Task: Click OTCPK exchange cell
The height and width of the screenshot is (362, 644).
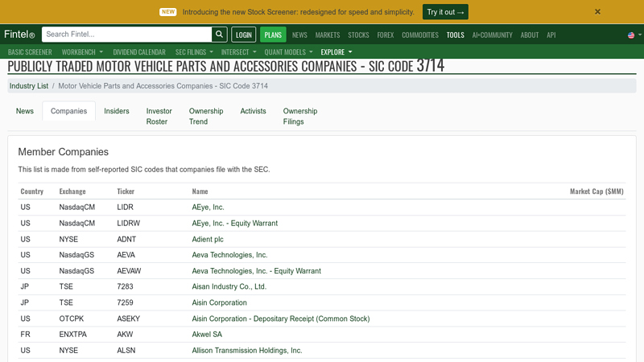Action: pyautogui.click(x=71, y=319)
